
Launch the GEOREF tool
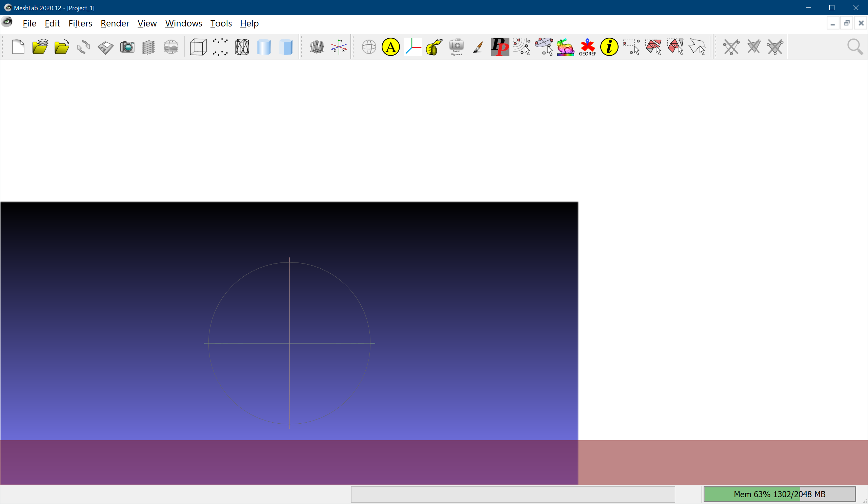click(587, 46)
